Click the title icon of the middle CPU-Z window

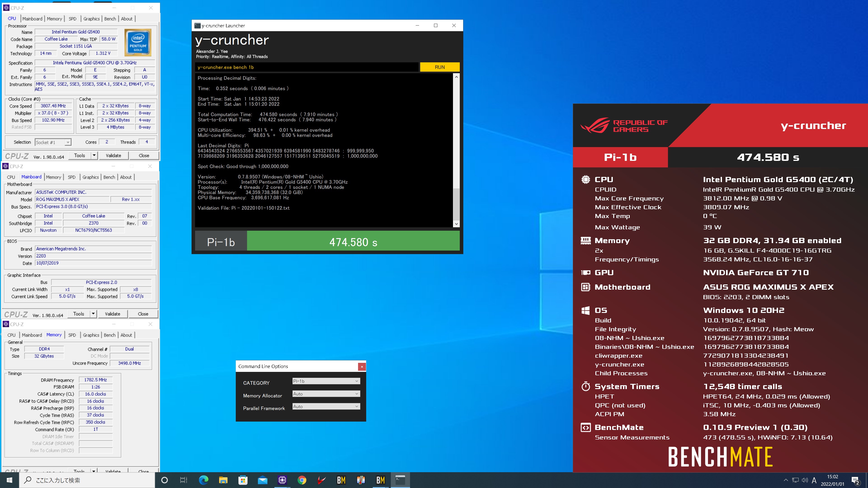pyautogui.click(x=5, y=166)
